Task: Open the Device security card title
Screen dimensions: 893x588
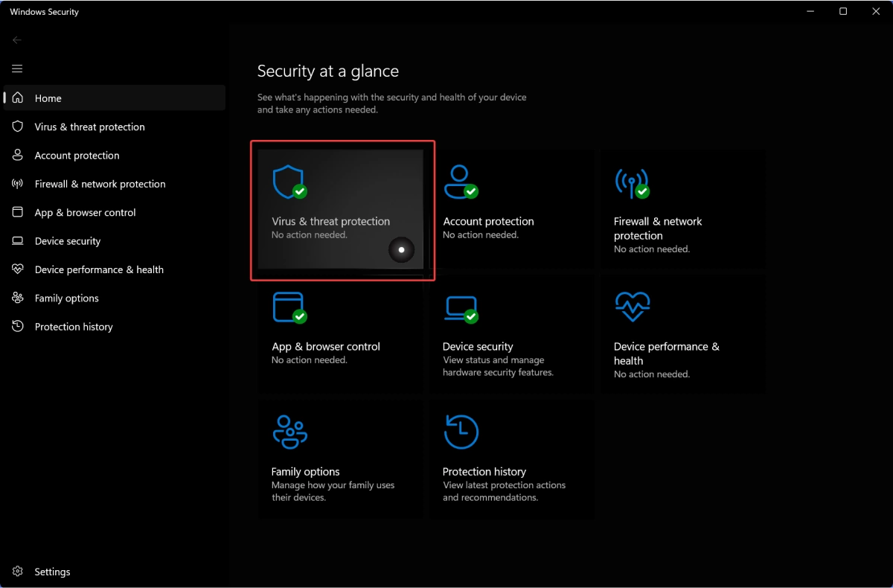Action: point(478,346)
